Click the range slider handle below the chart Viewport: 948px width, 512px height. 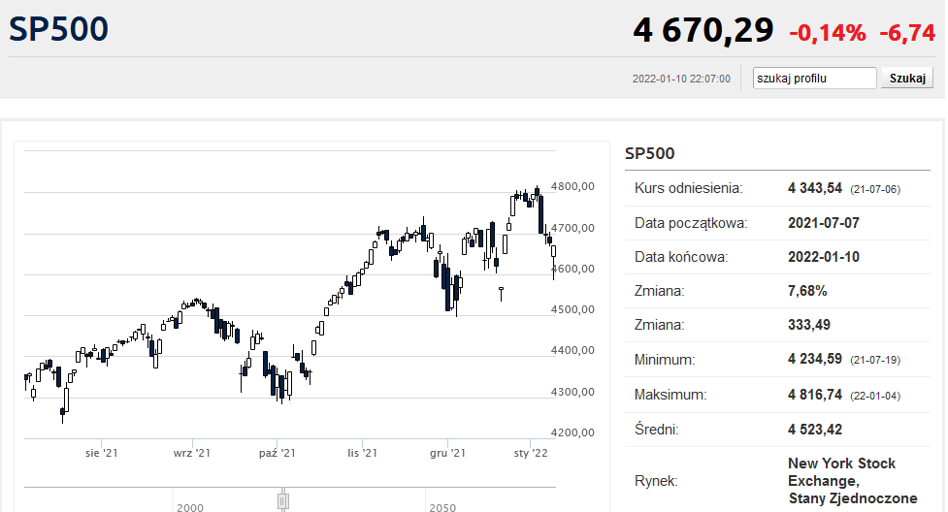click(x=283, y=499)
